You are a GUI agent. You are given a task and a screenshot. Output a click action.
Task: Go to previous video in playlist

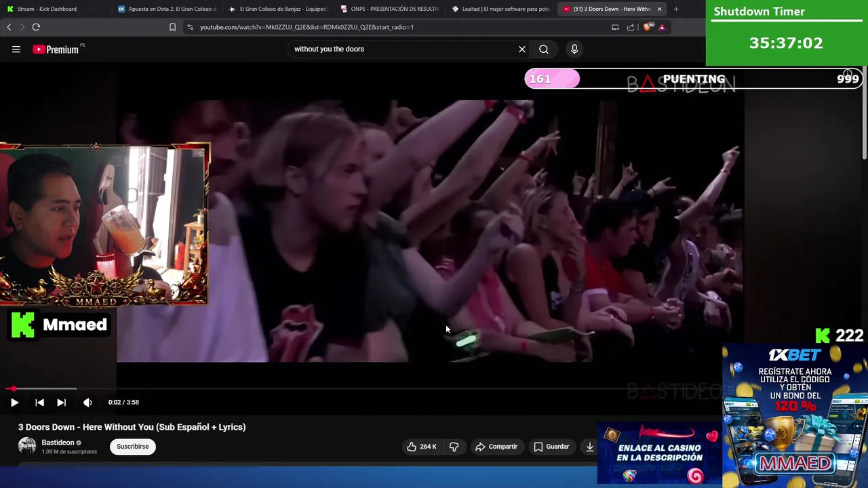[39, 402]
